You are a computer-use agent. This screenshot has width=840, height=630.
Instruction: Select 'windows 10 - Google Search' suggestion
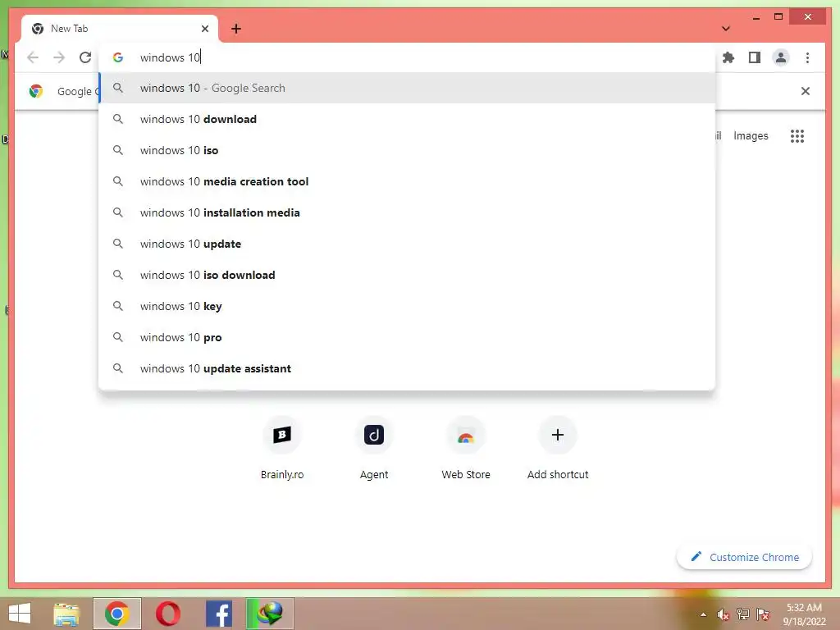(407, 88)
